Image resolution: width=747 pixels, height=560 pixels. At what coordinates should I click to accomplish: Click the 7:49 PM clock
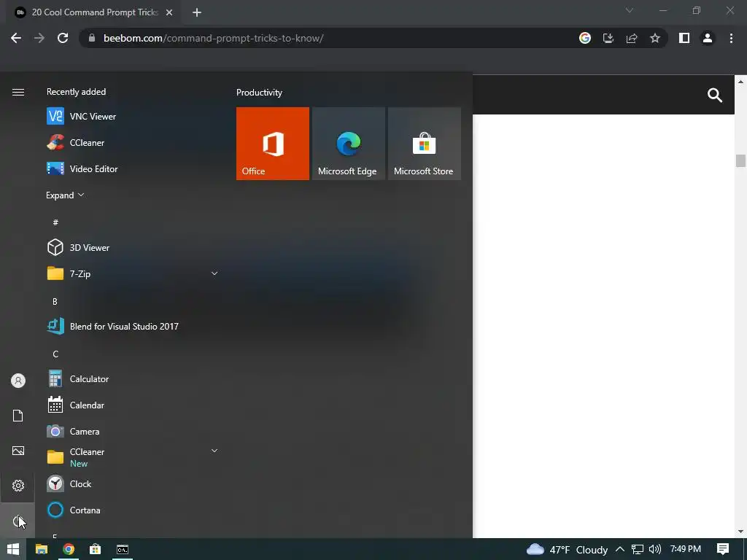pos(686,549)
